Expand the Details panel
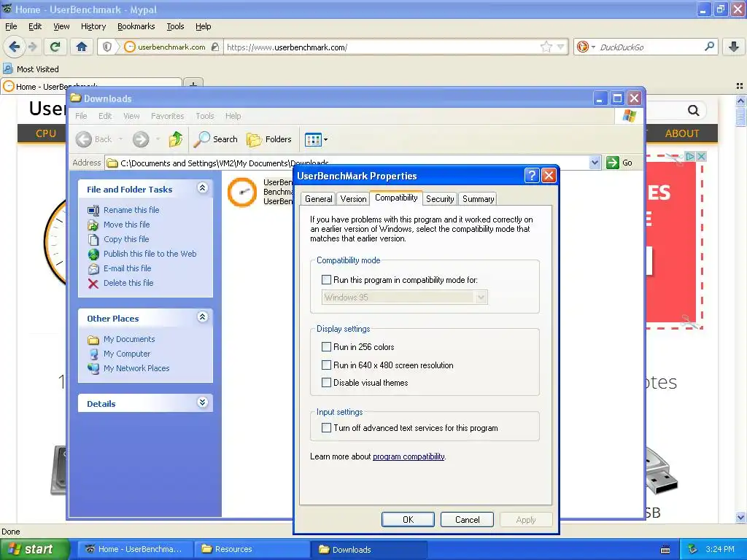This screenshot has width=747, height=560. pyautogui.click(x=203, y=402)
